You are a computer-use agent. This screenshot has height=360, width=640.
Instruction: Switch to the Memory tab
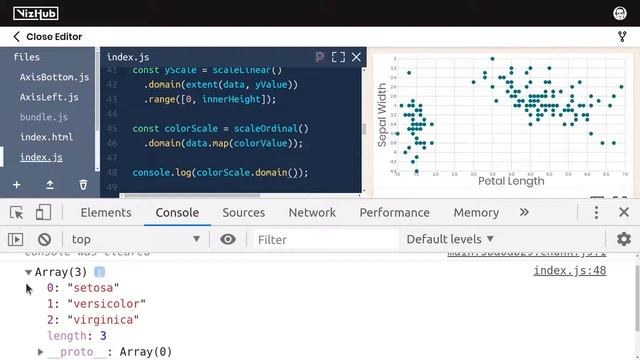[x=476, y=213]
